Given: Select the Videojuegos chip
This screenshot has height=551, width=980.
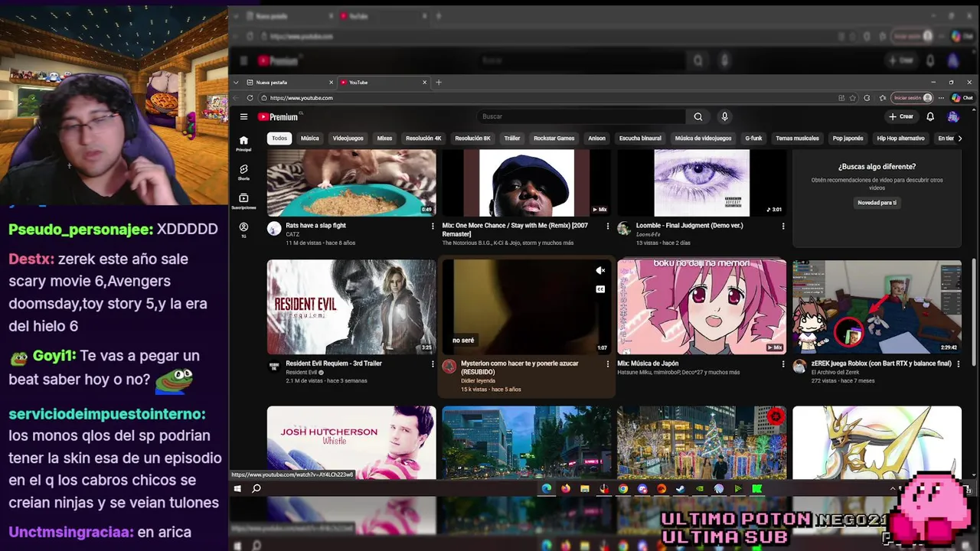Looking at the screenshot, I should point(348,139).
